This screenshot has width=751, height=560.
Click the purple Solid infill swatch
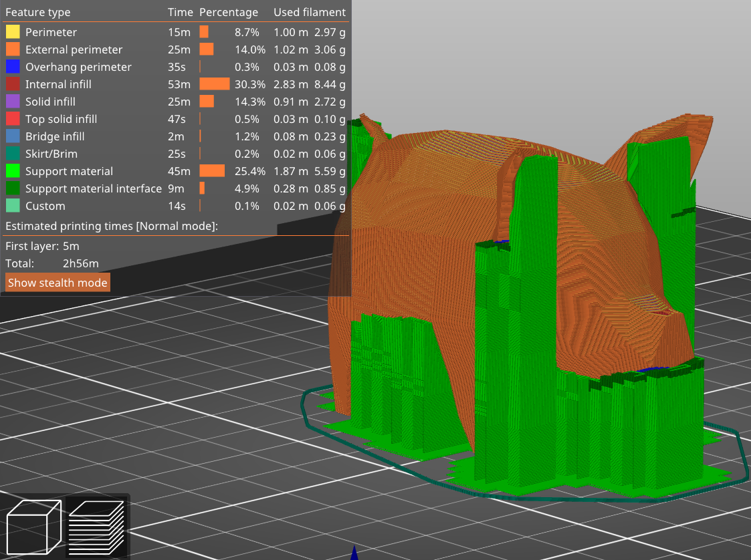click(x=13, y=102)
